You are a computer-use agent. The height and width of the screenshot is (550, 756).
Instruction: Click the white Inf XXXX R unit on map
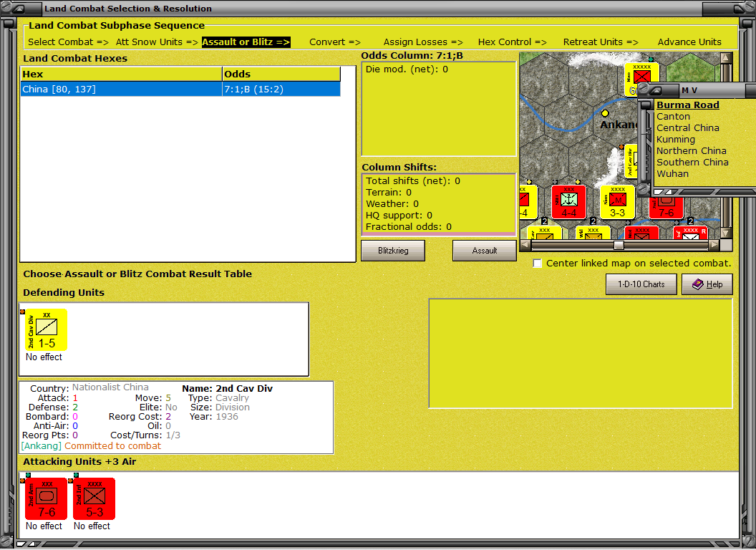[x=690, y=233]
